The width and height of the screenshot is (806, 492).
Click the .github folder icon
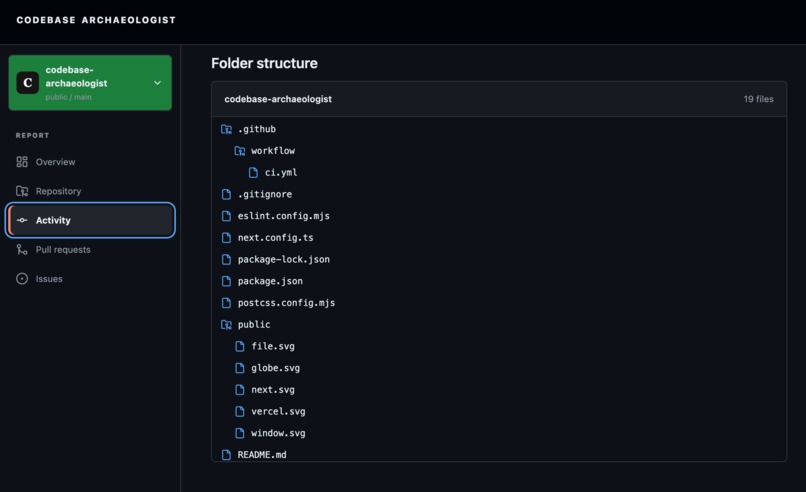click(x=226, y=129)
